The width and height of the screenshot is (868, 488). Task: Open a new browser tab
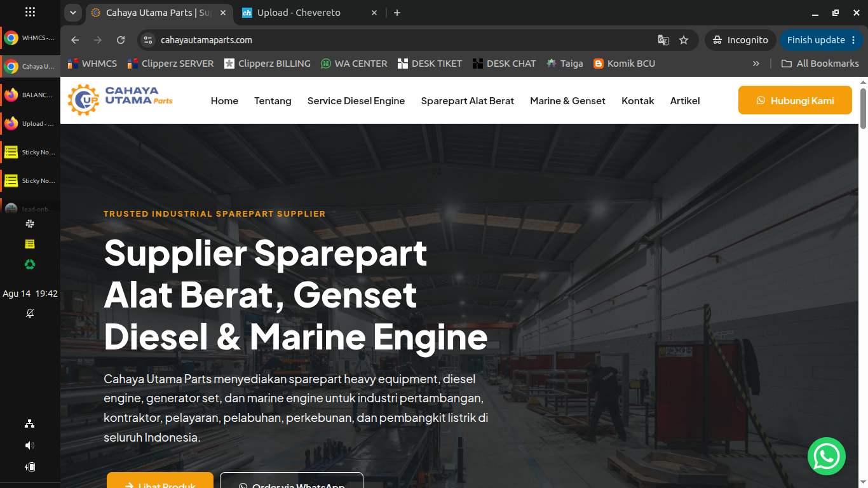tap(397, 13)
